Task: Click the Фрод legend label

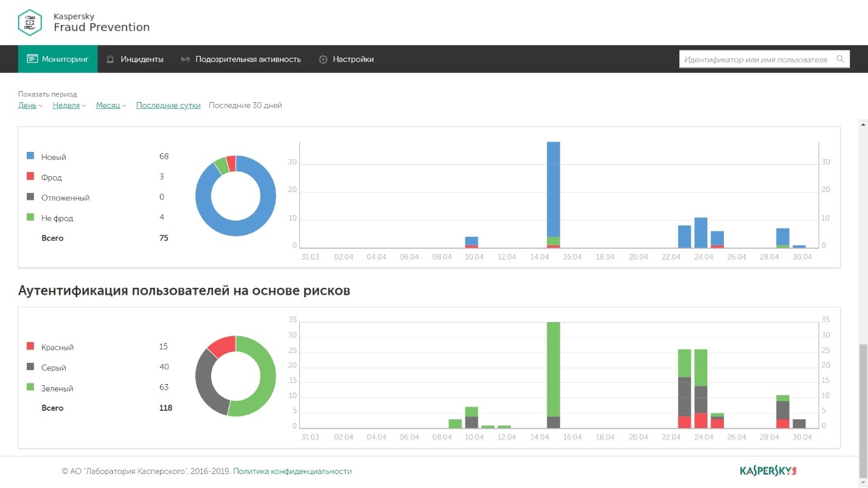Action: tap(52, 177)
